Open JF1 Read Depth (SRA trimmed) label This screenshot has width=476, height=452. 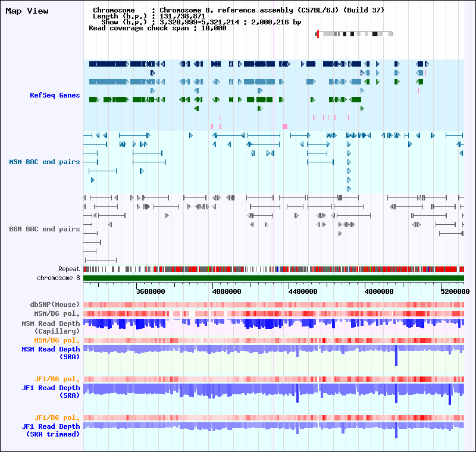click(x=51, y=430)
